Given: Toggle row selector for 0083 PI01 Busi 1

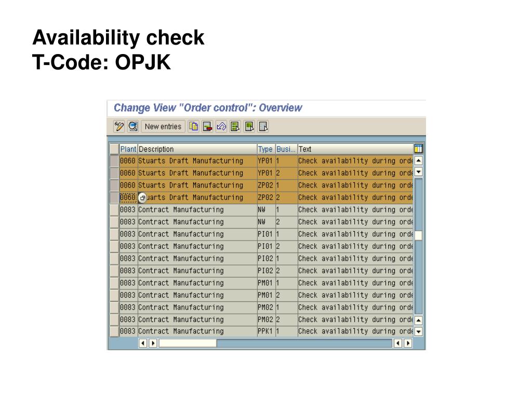Looking at the screenshot, I should coord(114,234).
